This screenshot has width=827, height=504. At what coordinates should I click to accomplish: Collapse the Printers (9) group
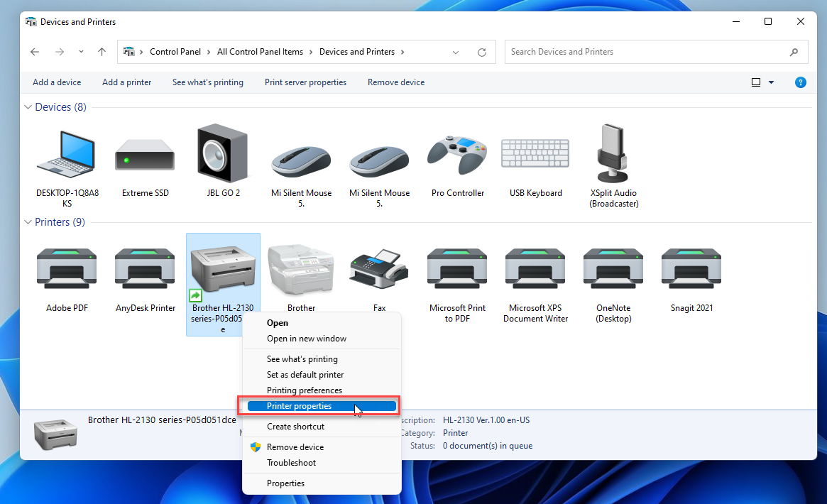pos(28,222)
